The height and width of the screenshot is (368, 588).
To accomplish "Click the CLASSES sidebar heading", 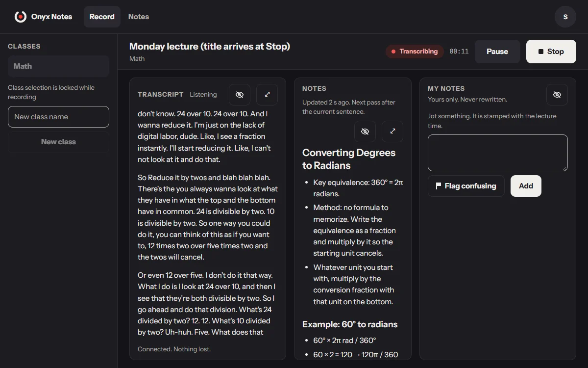I will [x=24, y=46].
